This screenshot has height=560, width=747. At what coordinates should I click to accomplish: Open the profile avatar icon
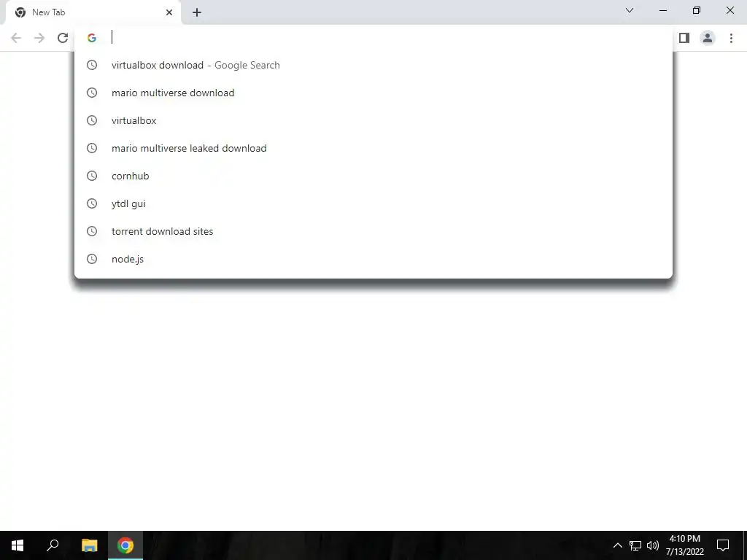click(x=708, y=38)
